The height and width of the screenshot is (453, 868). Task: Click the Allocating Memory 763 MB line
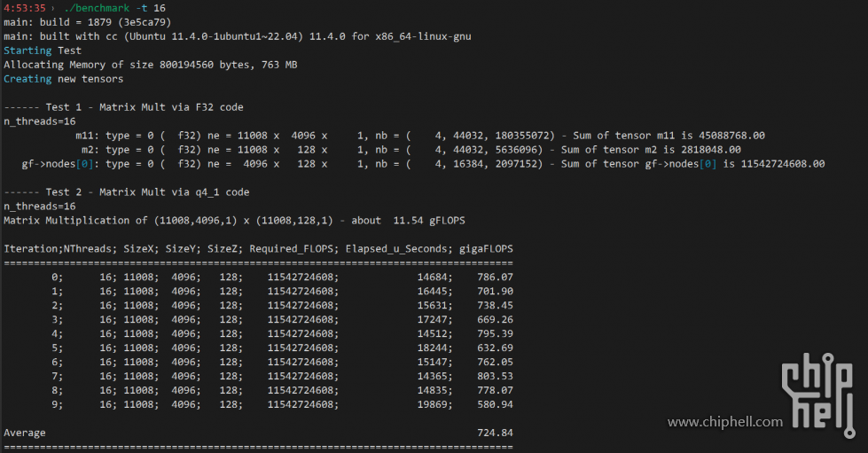tap(151, 65)
